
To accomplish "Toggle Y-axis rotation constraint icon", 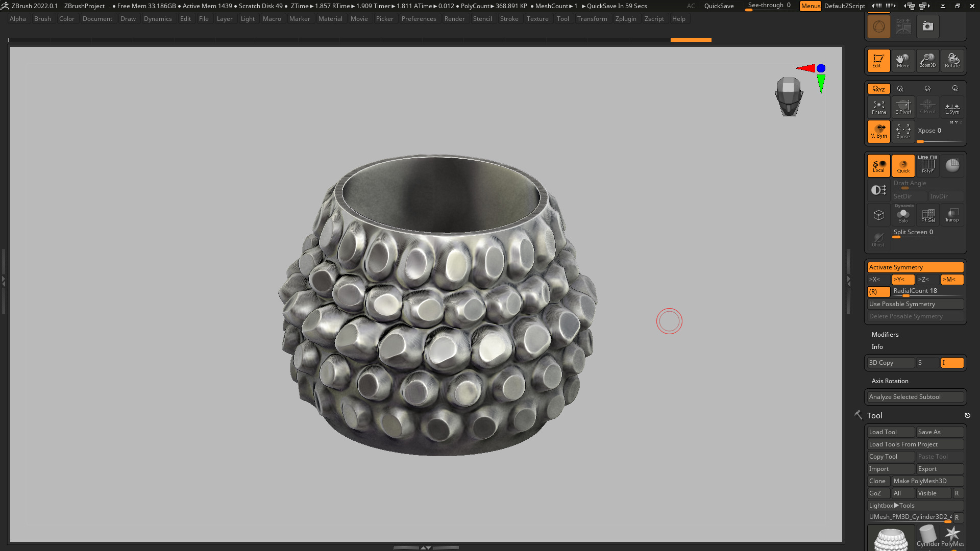I will [x=927, y=89].
